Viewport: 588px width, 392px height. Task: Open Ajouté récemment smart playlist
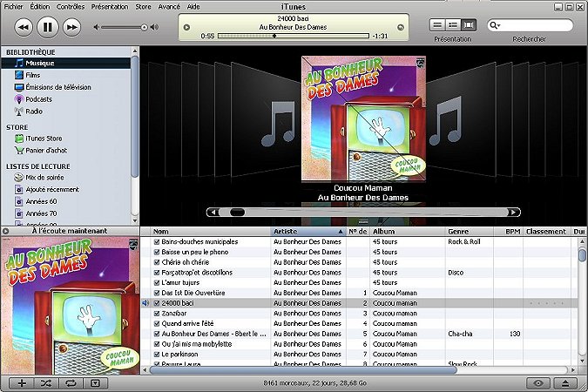click(52, 189)
